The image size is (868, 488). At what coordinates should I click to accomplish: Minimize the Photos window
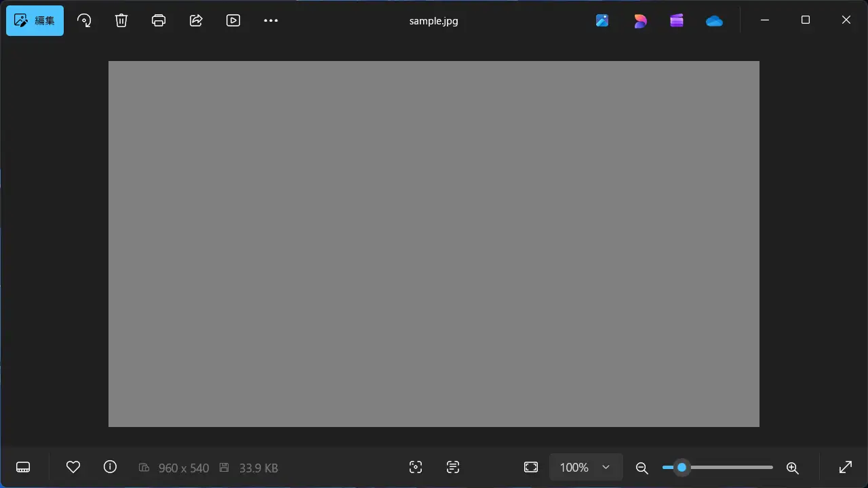click(765, 20)
